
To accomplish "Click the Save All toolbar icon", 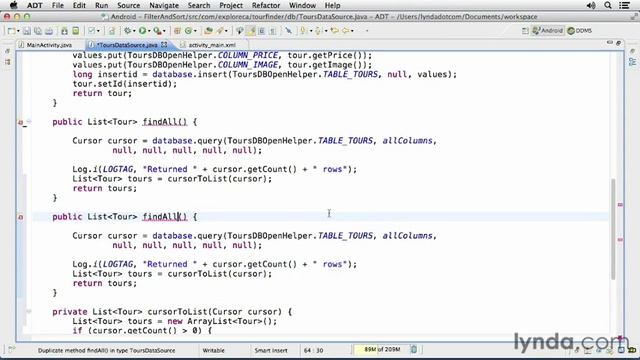I will click(38, 31).
